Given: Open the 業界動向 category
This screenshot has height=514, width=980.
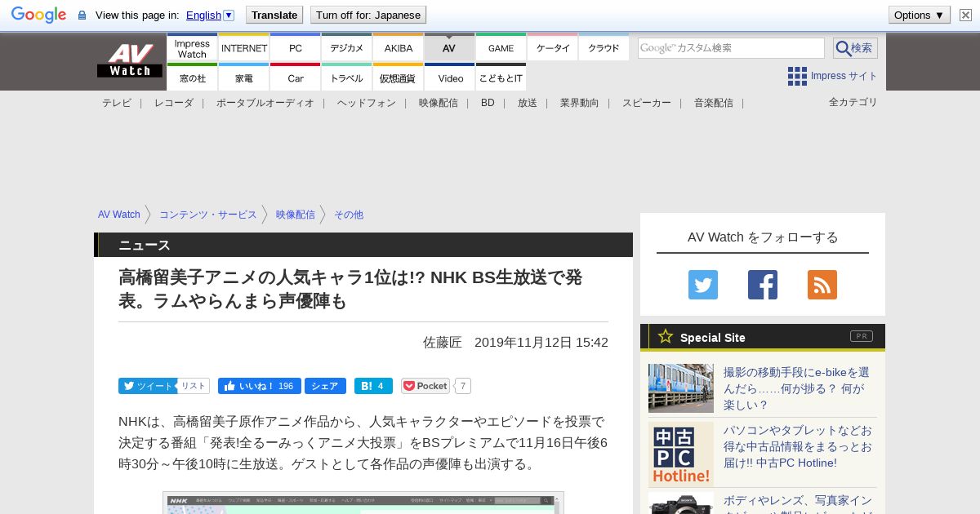Looking at the screenshot, I should (580, 103).
